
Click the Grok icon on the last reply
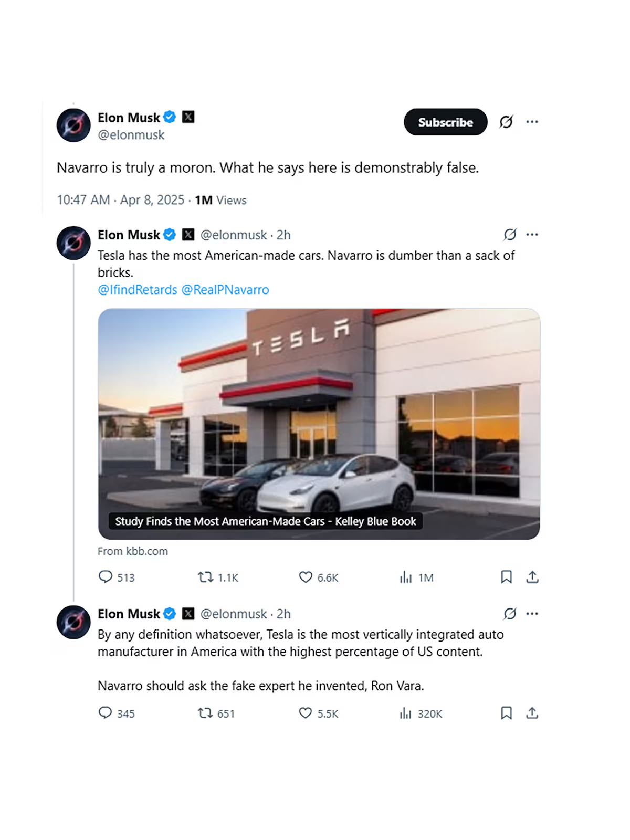point(510,614)
